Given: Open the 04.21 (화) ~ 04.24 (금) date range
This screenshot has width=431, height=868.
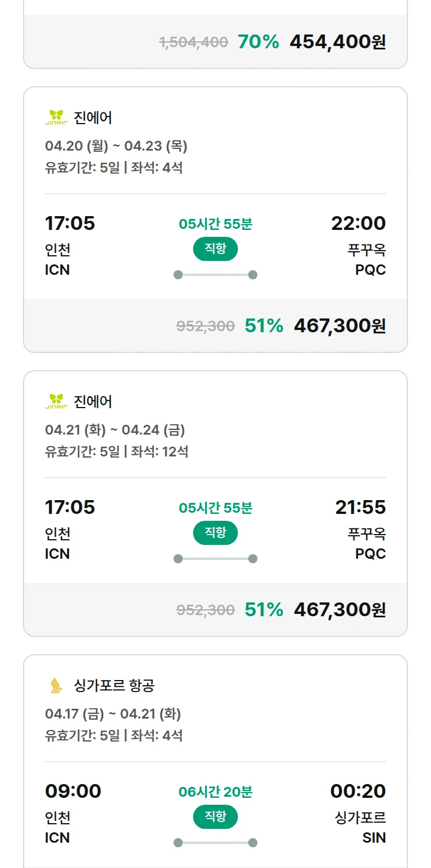Looking at the screenshot, I should coord(115,430).
